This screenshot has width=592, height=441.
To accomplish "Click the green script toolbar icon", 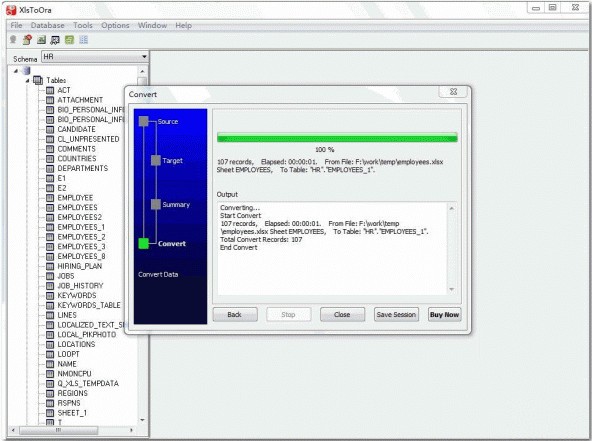I will (x=69, y=40).
